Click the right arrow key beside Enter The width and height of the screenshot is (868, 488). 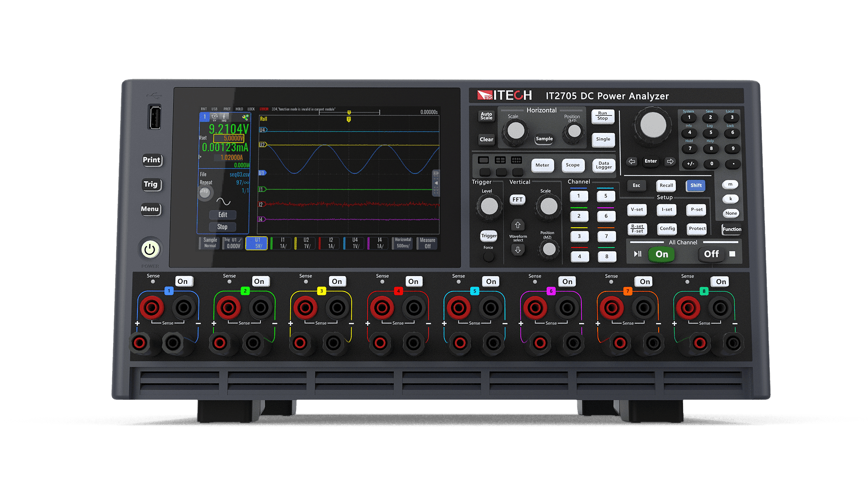click(x=670, y=161)
